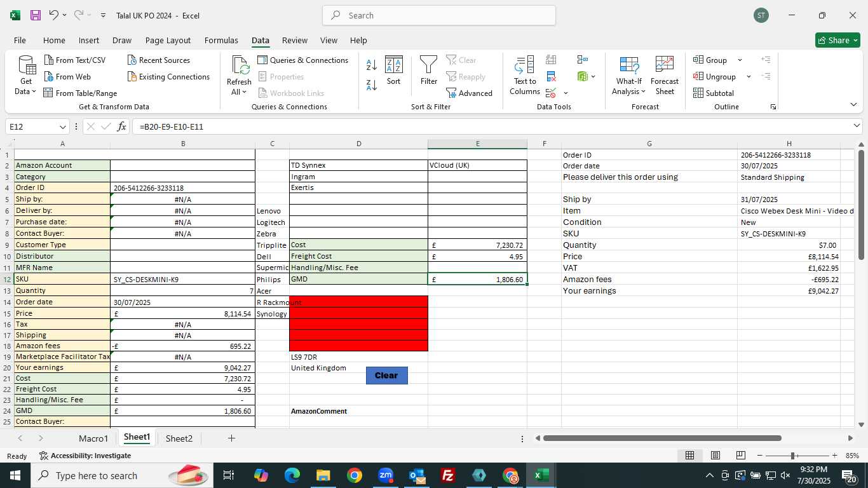Zoom in with plus button

tap(835, 456)
